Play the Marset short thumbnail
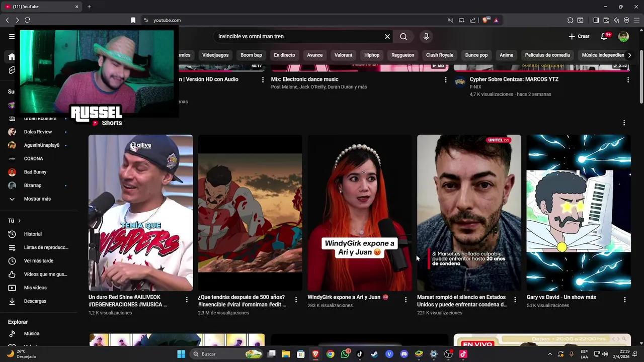 tap(469, 213)
